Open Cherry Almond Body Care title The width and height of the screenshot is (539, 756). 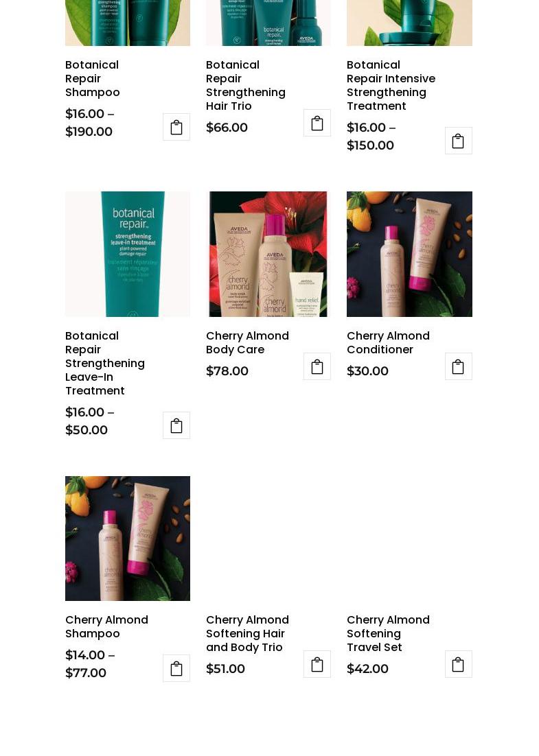click(248, 343)
